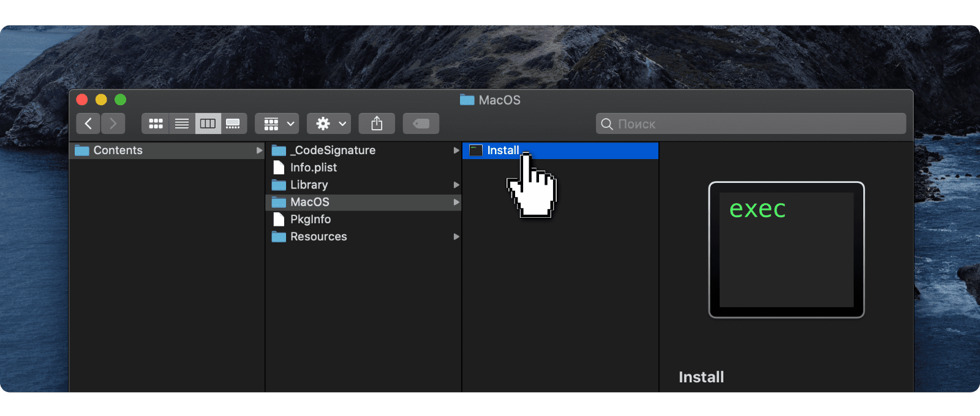This screenshot has width=980, height=416.
Task: Switch to gallery view
Action: pyautogui.click(x=233, y=124)
